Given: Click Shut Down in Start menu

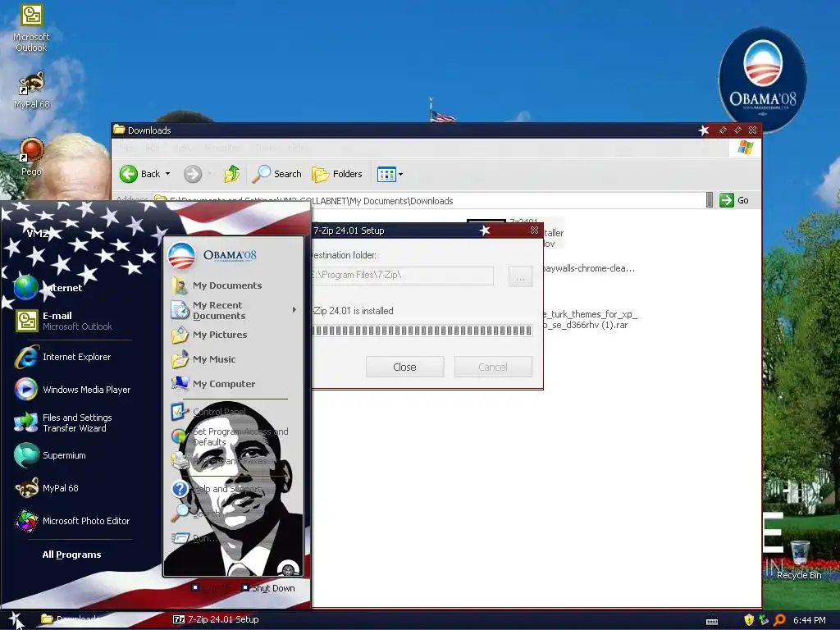Looking at the screenshot, I should [x=268, y=588].
